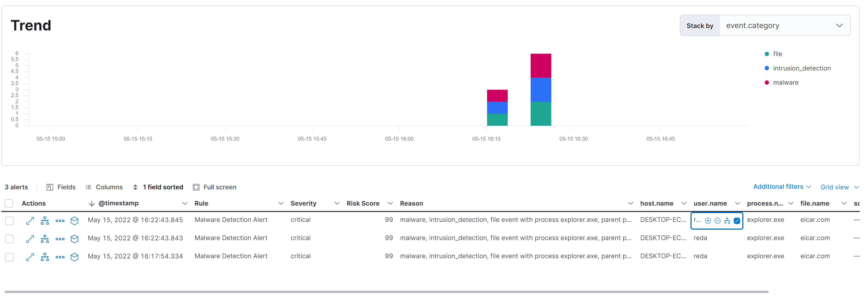Check the select-all alerts checkbox in header
Image resolution: width=868 pixels, height=298 pixels.
point(9,204)
